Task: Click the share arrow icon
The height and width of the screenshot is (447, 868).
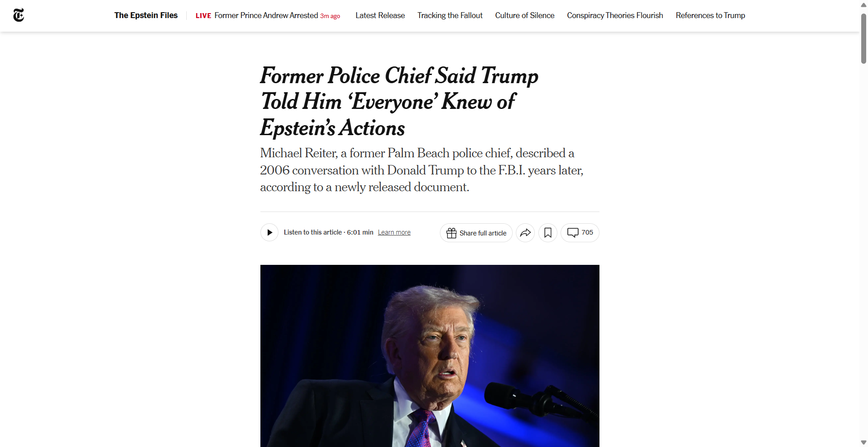Action: [525, 233]
